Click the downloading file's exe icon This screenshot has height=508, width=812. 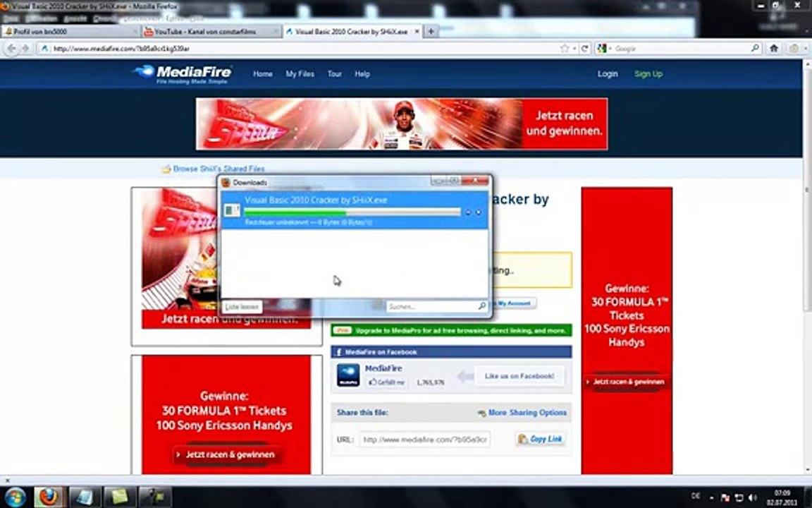pyautogui.click(x=232, y=210)
